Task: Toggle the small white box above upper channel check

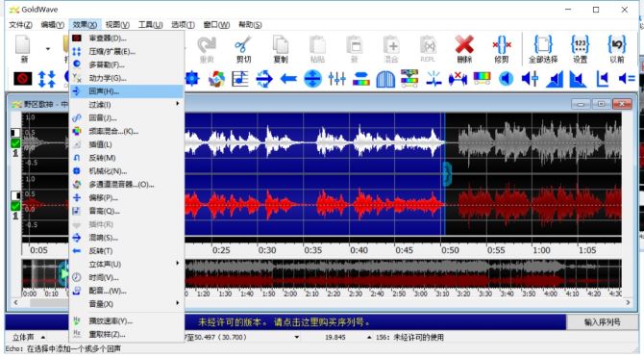Action: pyautogui.click(x=15, y=133)
